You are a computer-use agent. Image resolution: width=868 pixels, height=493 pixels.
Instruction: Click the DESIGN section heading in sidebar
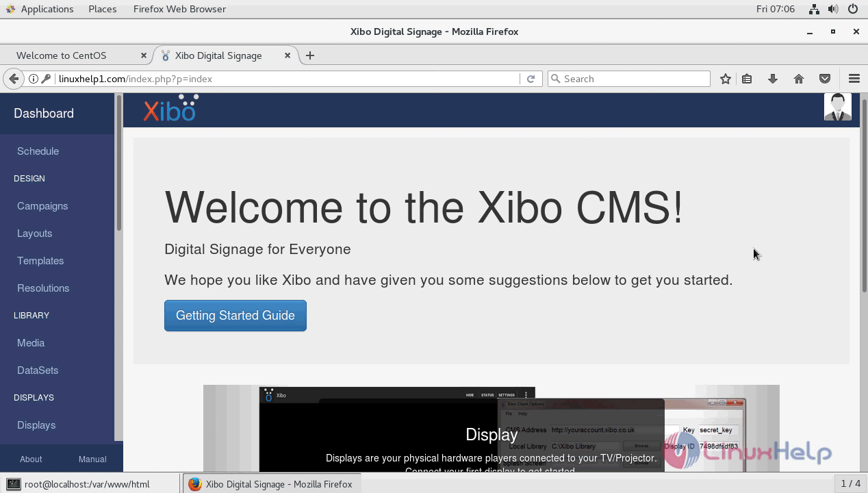point(29,179)
